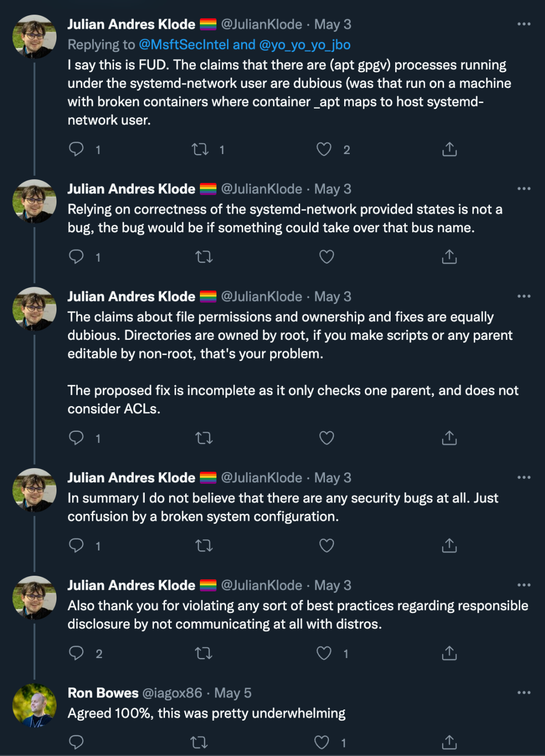
Task: Open Ron Bowes profile picture
Action: point(34,705)
